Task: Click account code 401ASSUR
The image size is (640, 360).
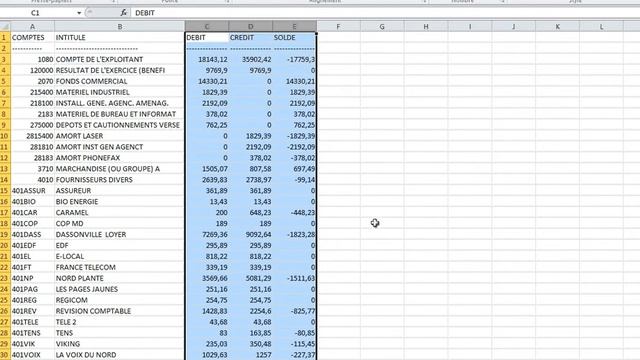Action: coord(32,191)
